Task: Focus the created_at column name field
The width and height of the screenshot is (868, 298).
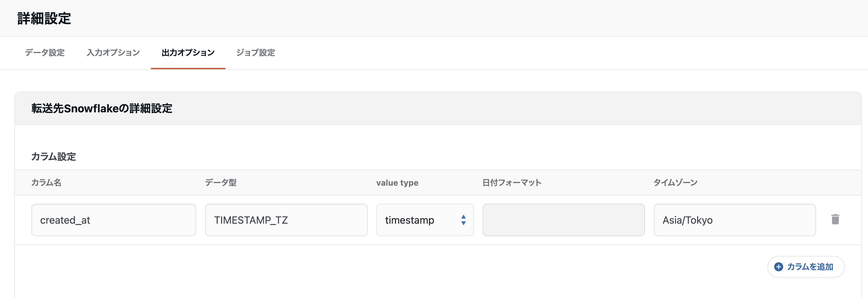Action: (113, 220)
